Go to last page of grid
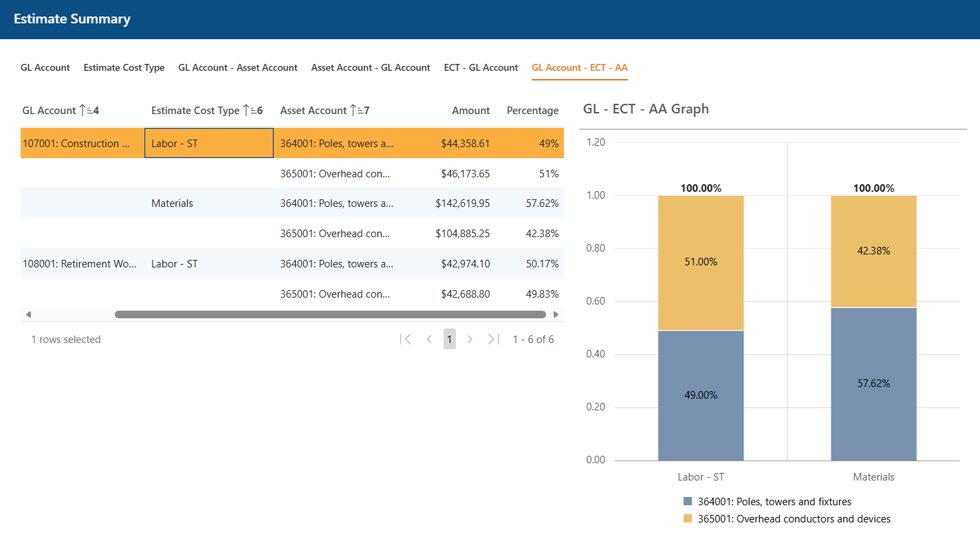980x541 pixels. coord(494,339)
